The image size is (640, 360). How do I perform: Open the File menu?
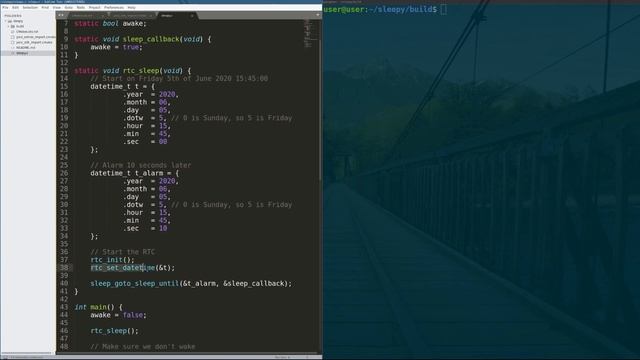(5, 7)
